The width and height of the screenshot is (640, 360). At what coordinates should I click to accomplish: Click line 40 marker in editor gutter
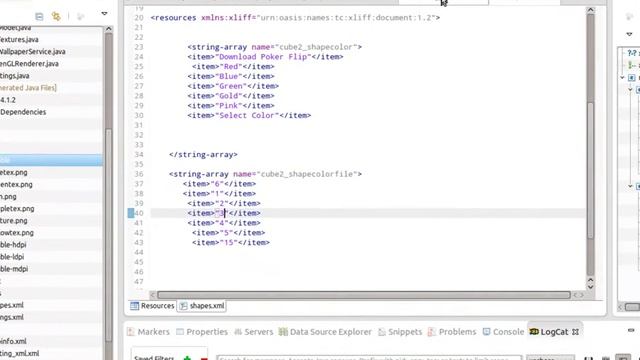point(131,213)
